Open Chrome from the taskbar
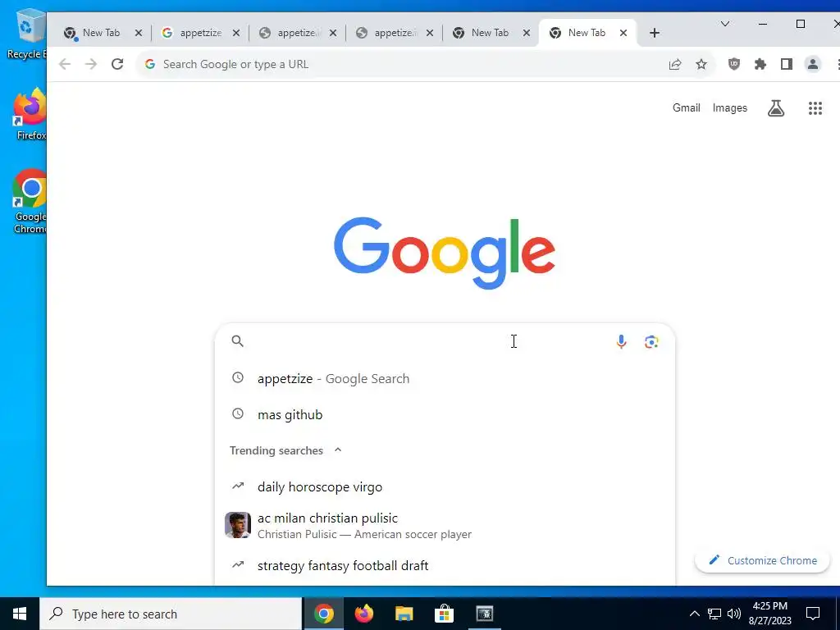840x630 pixels. (x=323, y=614)
